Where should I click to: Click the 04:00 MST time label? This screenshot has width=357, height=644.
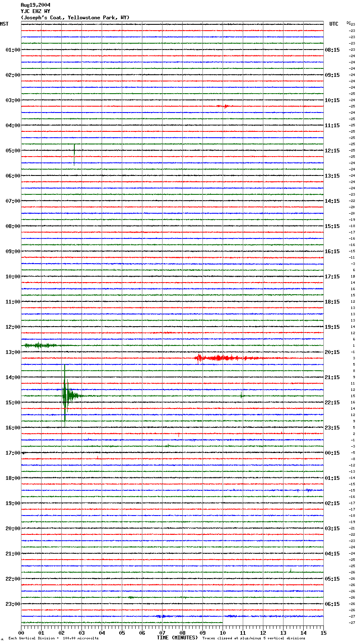(x=13, y=126)
